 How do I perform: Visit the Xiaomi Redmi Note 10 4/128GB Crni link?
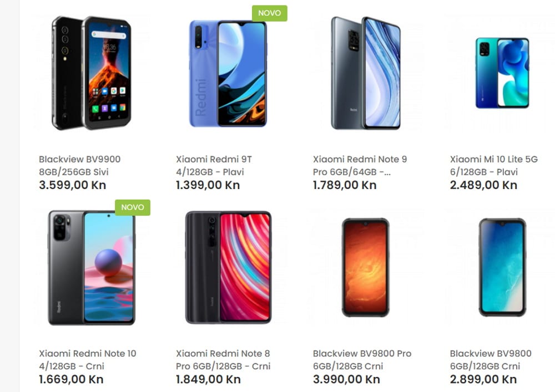coord(88,360)
